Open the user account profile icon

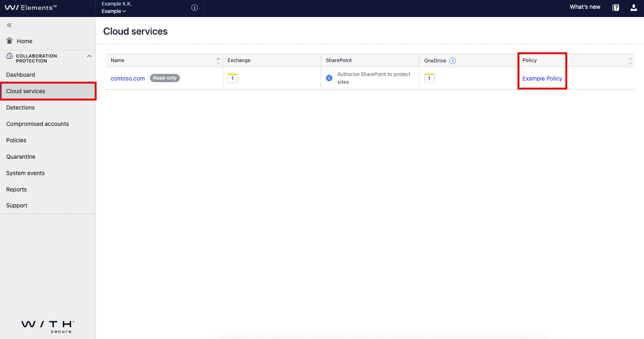point(634,7)
